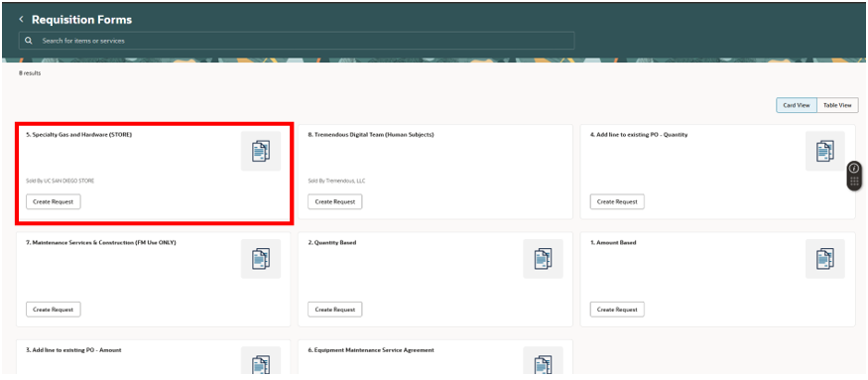868x380 pixels.
Task: Select the 2. Quantity Based title
Action: click(x=332, y=243)
